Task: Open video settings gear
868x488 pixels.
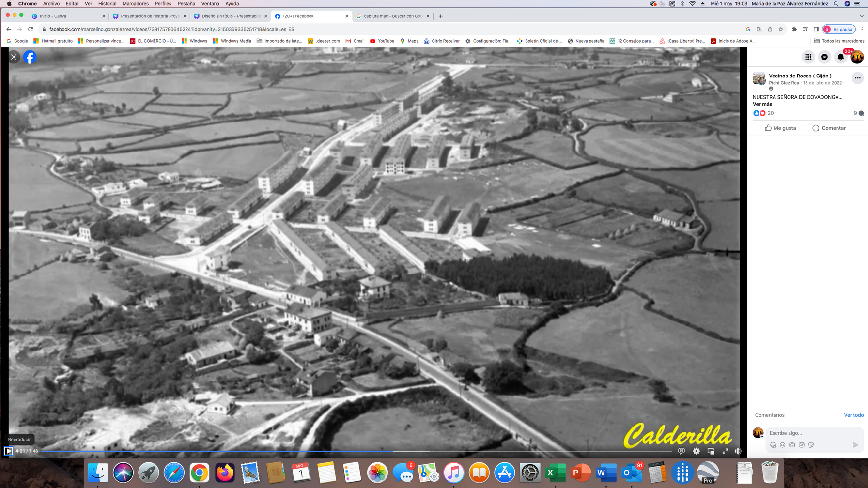Action: 696,451
